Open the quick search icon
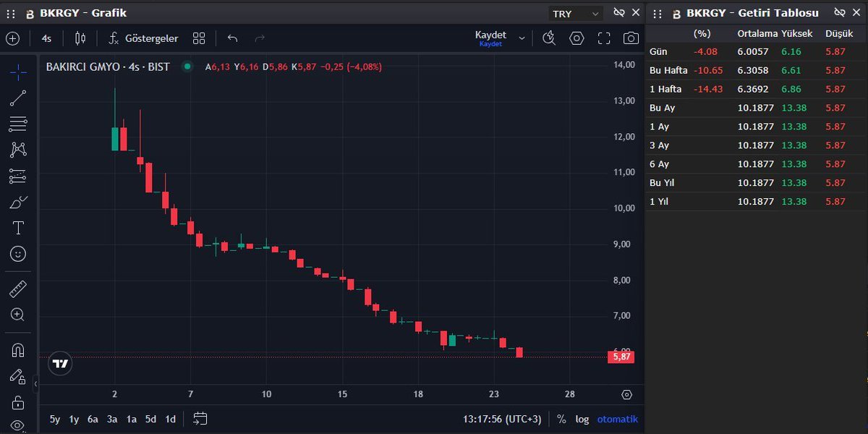The width and height of the screenshot is (868, 434). 549,38
